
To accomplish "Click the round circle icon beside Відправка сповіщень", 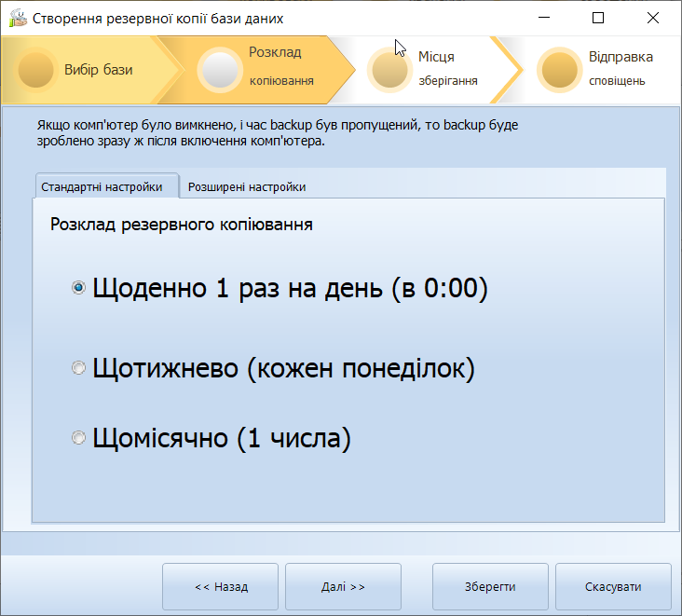I will click(x=559, y=70).
